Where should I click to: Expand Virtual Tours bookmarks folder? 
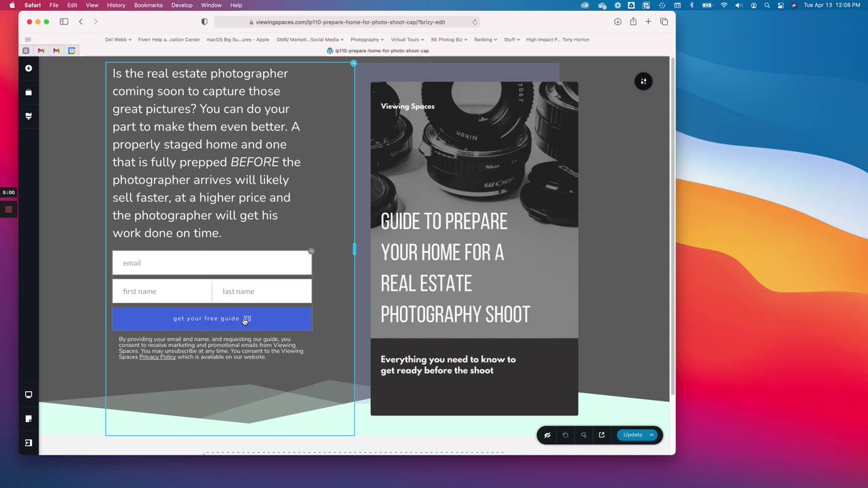(408, 39)
